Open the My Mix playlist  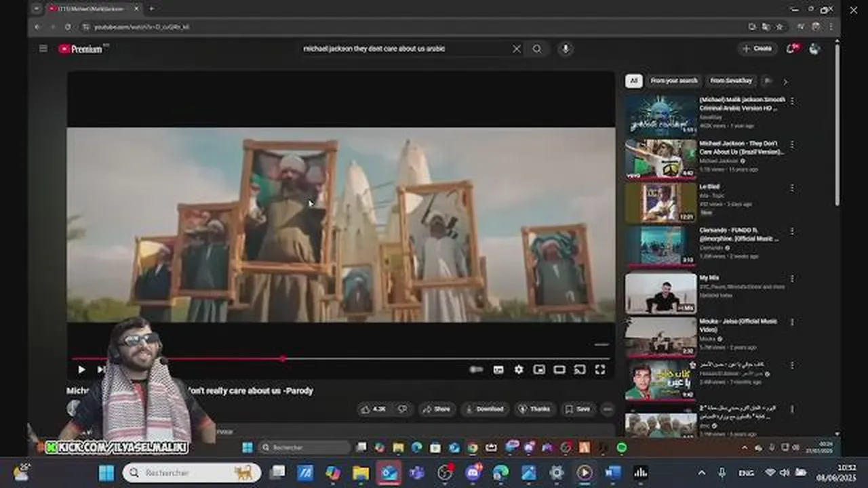coord(660,293)
